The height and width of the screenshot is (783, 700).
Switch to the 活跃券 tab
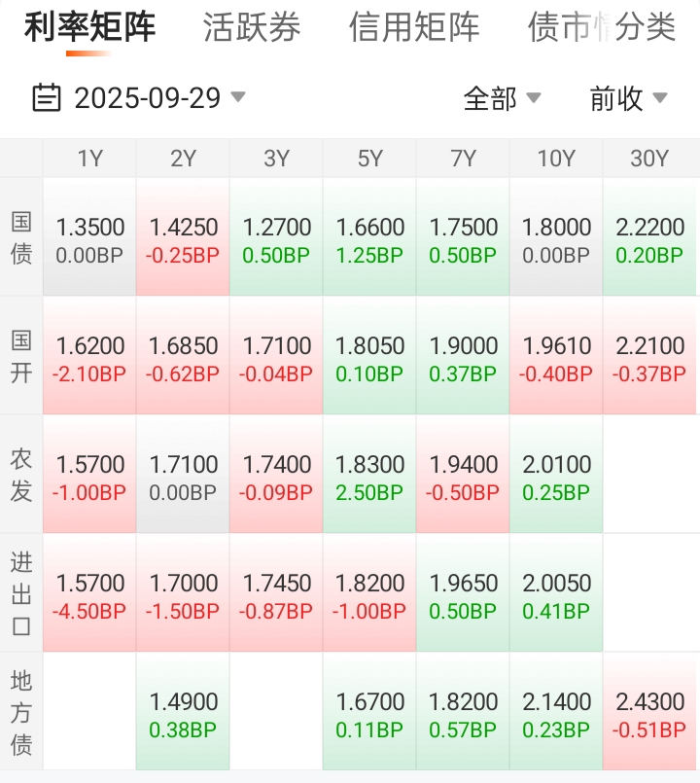point(252,27)
